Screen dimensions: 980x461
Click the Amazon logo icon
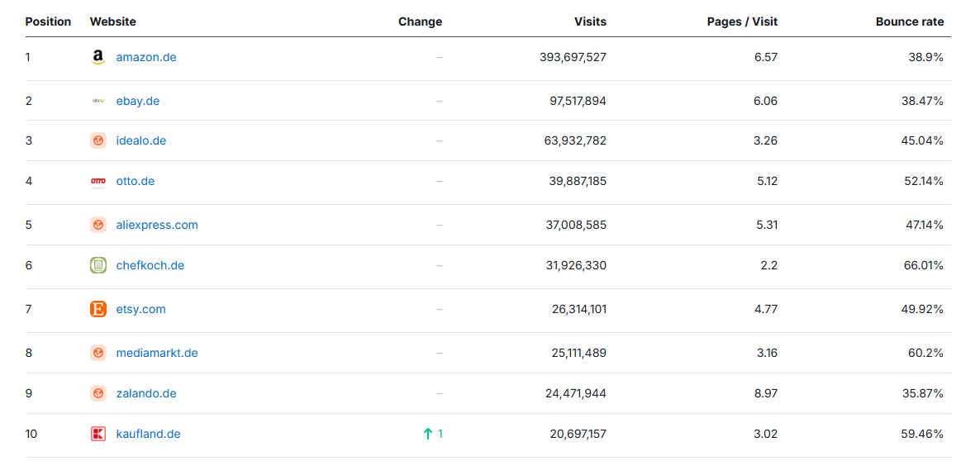[98, 58]
